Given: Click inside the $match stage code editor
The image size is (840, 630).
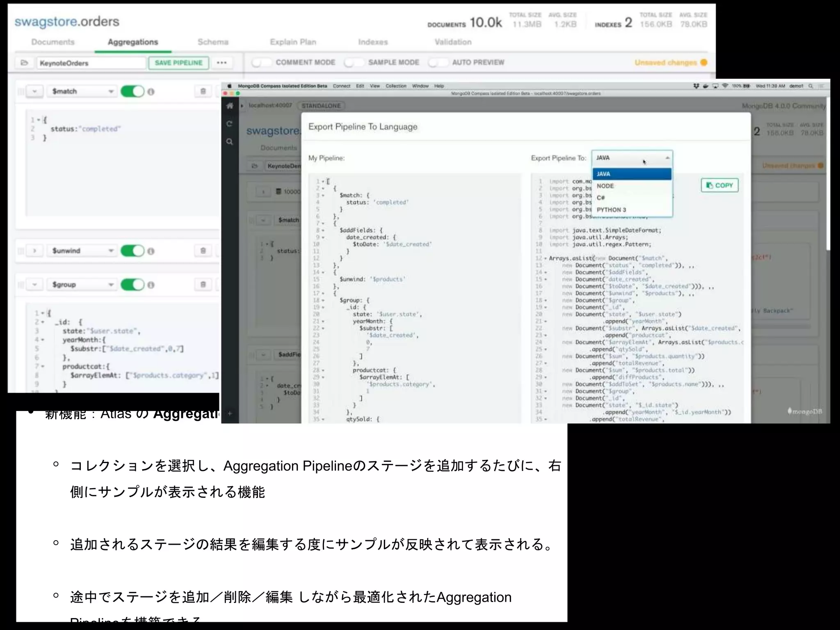Looking at the screenshot, I should click(x=123, y=162).
